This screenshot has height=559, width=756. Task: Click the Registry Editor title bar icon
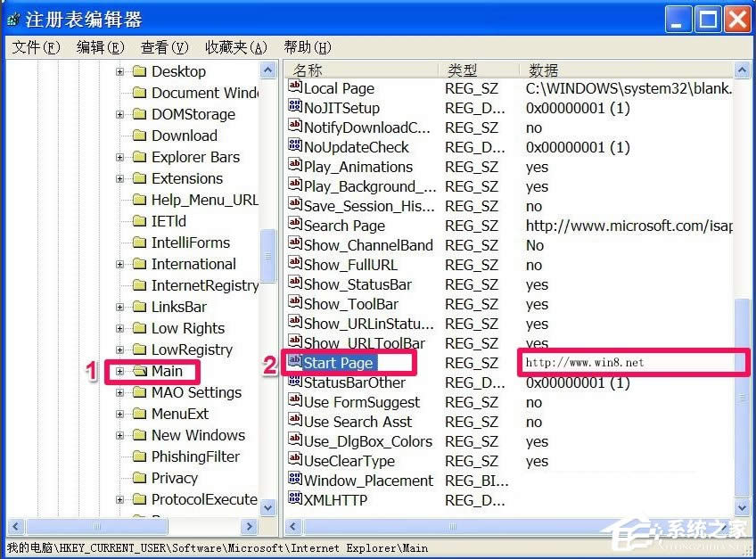pyautogui.click(x=12, y=18)
